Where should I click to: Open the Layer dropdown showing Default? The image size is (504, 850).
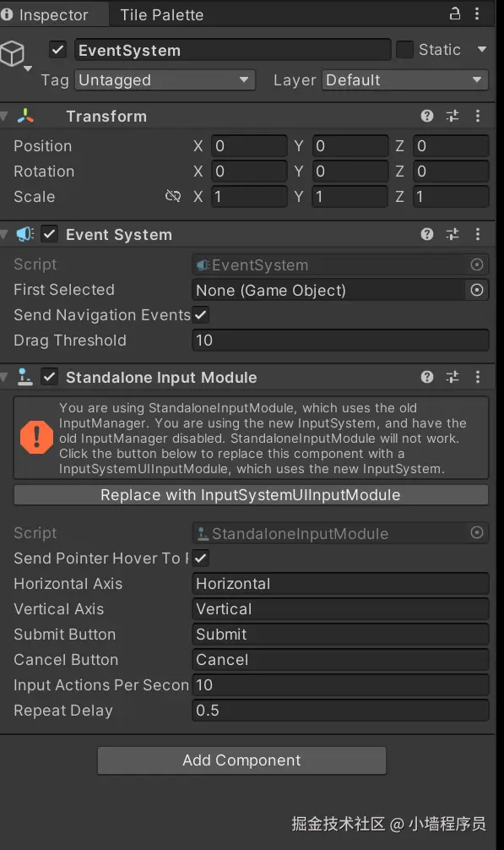[404, 80]
